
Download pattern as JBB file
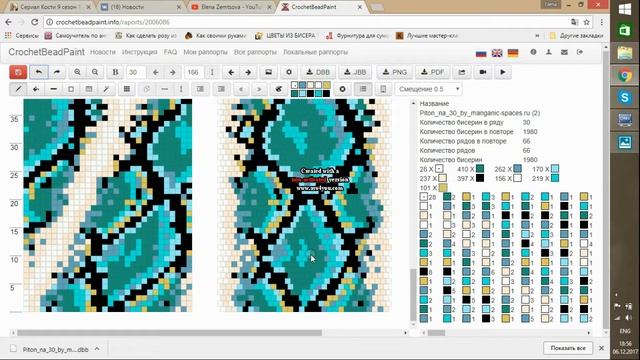pyautogui.click(x=355, y=72)
